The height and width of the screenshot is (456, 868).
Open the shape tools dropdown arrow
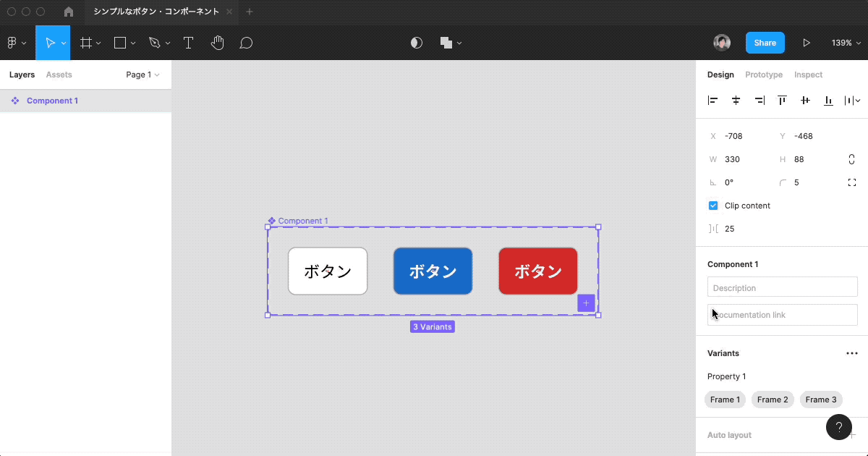click(x=133, y=43)
